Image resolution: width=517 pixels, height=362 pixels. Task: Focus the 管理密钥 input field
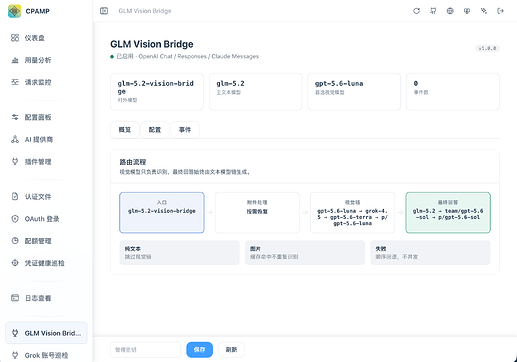point(145,350)
